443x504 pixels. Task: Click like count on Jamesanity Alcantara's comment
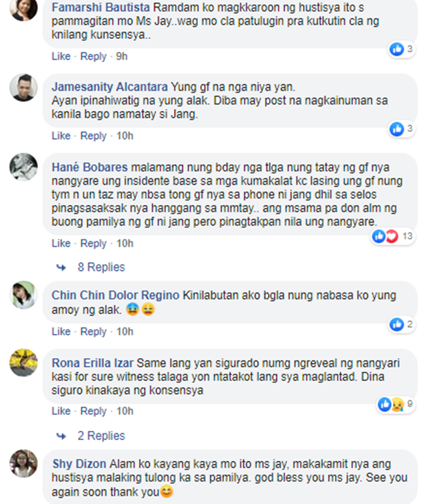(409, 129)
